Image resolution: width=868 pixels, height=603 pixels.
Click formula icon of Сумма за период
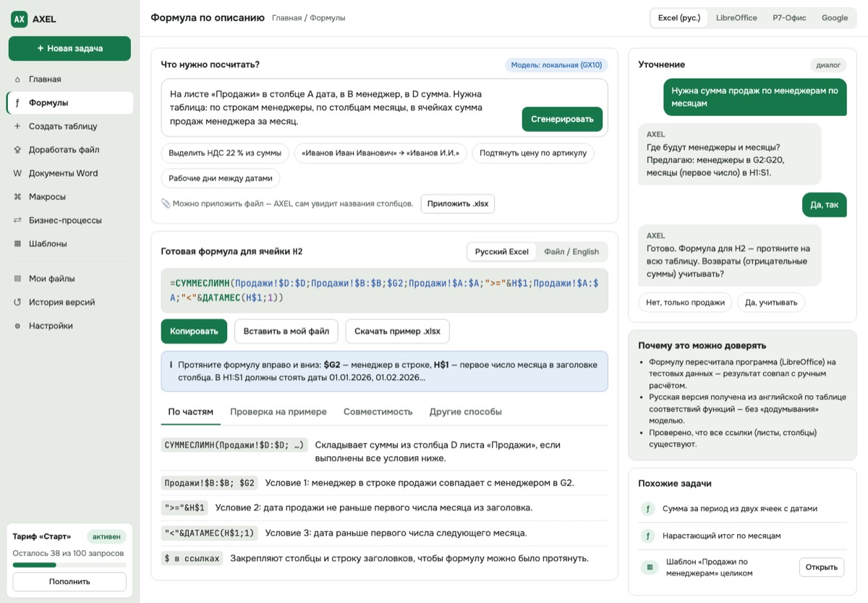click(648, 509)
